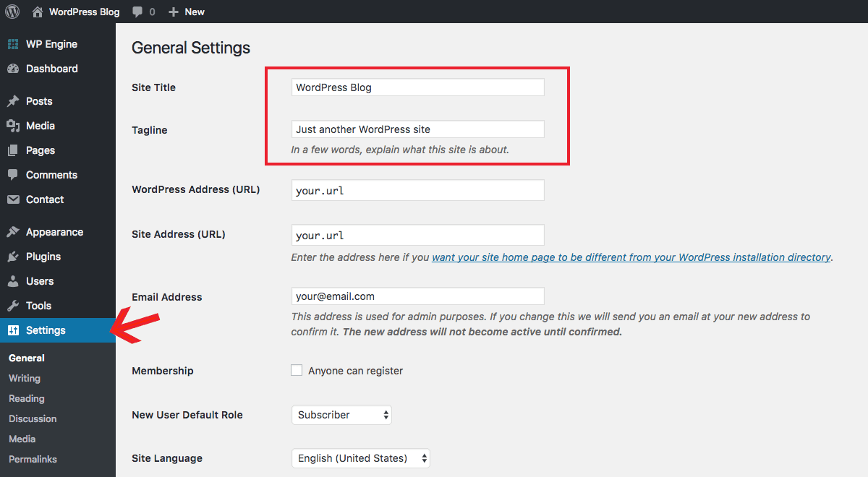
Task: Click the General Settings page heading
Action: click(x=191, y=48)
